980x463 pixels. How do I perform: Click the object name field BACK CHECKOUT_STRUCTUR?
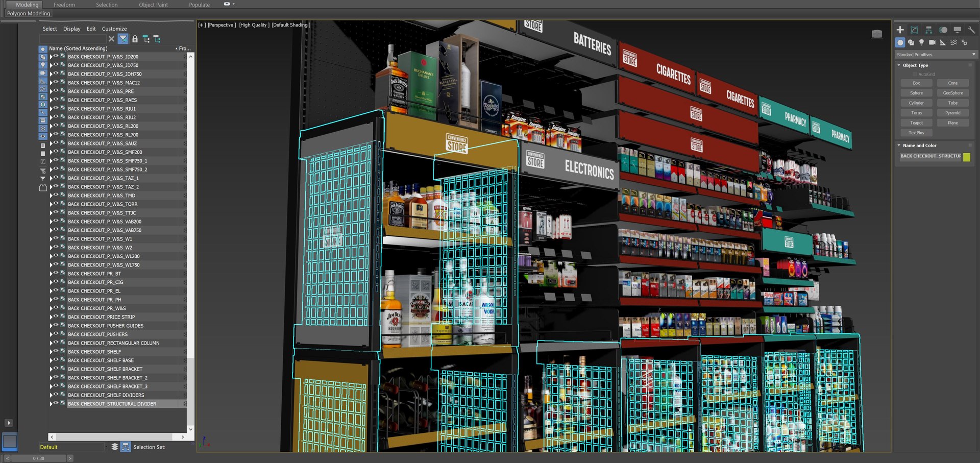930,156
